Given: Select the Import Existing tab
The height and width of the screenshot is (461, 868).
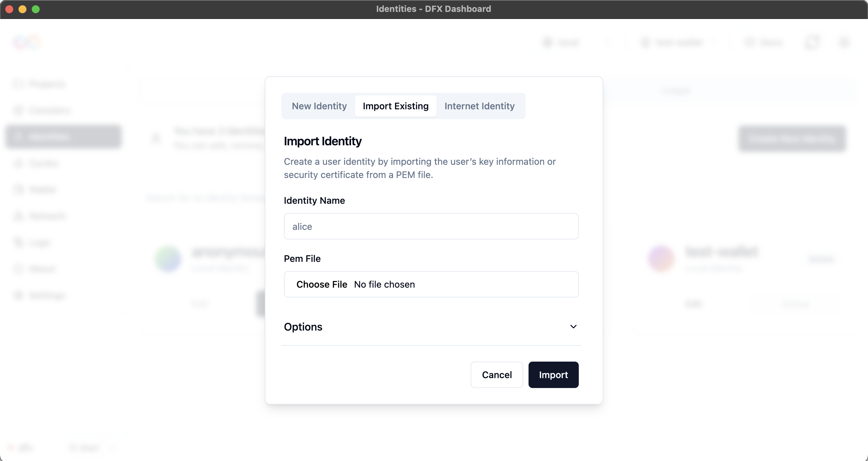Looking at the screenshot, I should (x=395, y=106).
